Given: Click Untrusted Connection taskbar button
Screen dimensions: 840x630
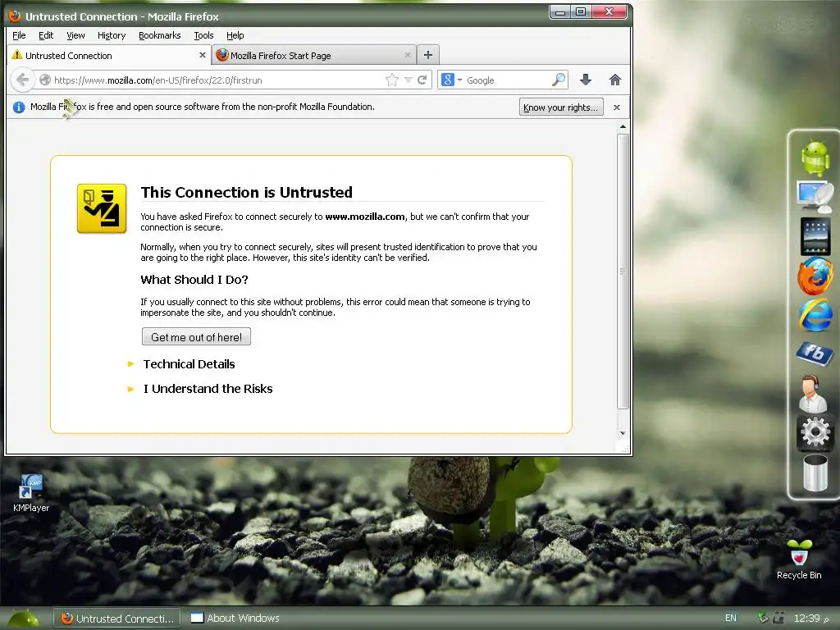Looking at the screenshot, I should pos(116,619).
